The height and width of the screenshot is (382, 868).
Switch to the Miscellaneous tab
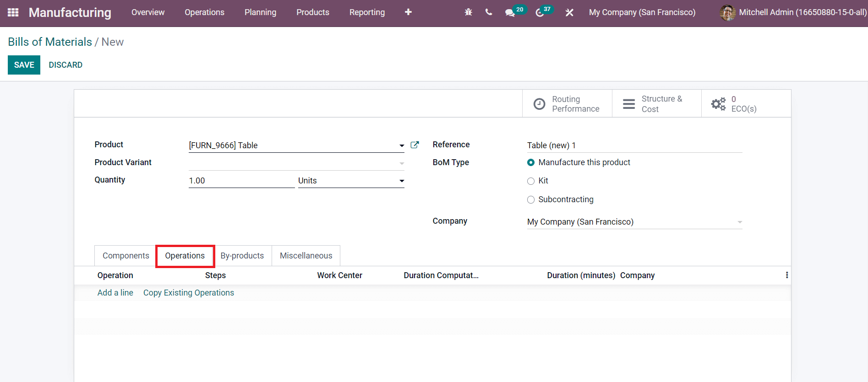click(306, 256)
